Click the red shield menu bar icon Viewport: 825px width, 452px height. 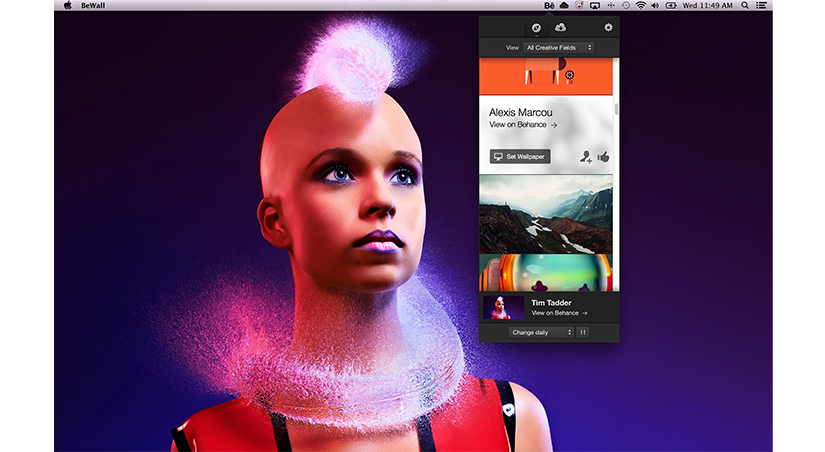[579, 5]
